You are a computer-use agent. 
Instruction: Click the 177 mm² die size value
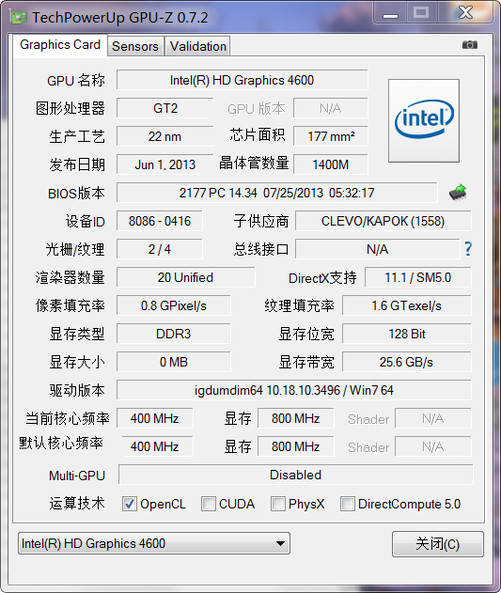(330, 136)
